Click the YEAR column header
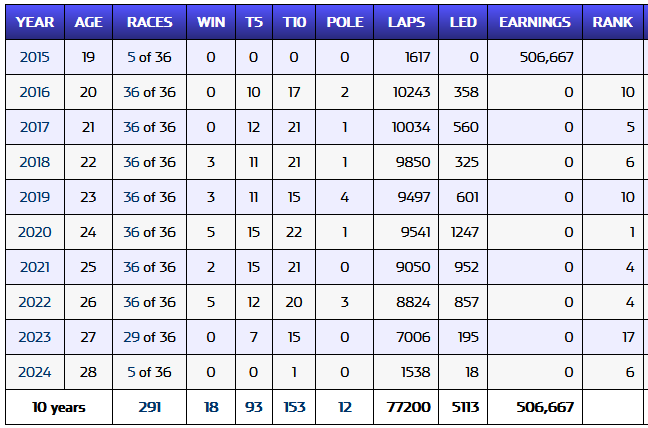 [x=35, y=21]
